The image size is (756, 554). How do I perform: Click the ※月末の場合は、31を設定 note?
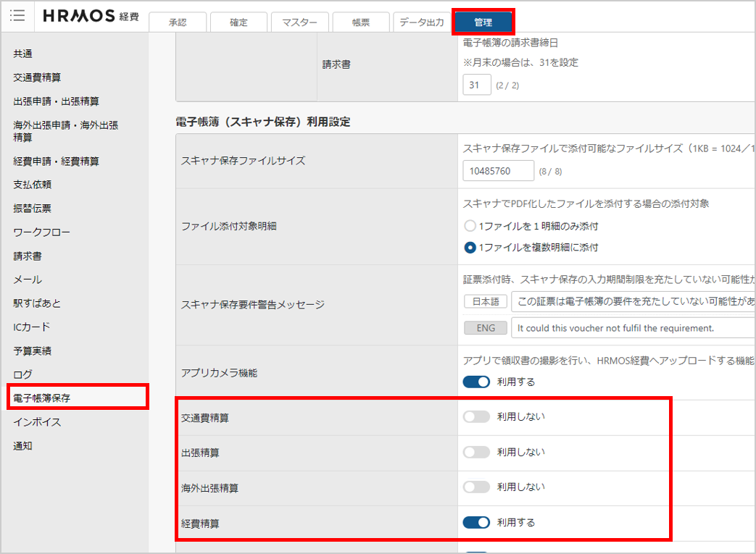pos(520,62)
